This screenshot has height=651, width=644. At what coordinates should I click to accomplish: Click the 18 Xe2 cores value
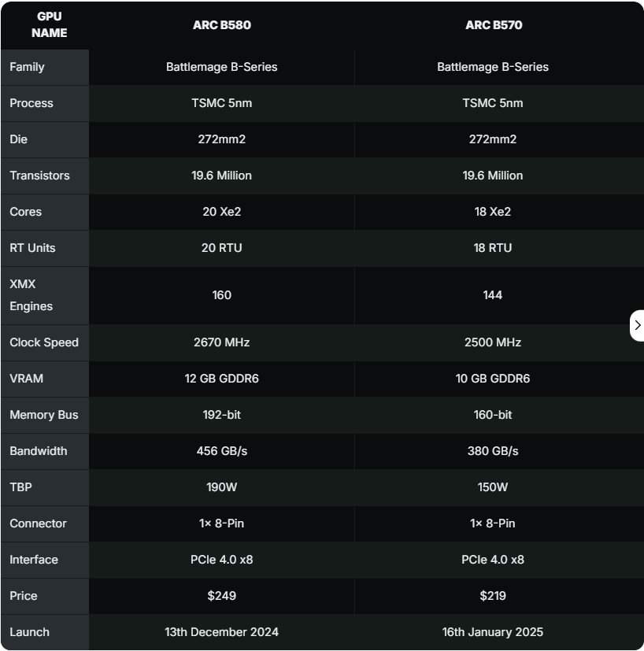493,211
